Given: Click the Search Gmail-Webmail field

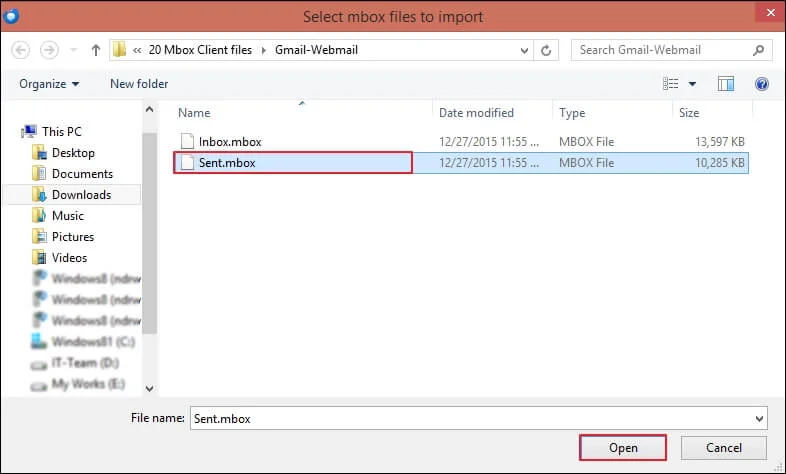Looking at the screenshot, I should 672,50.
